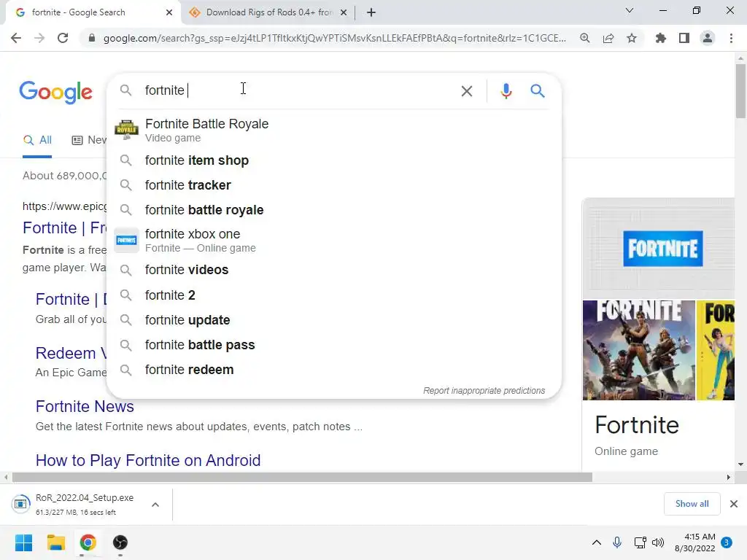The width and height of the screenshot is (747, 560).
Task: Show all downloads
Action: pyautogui.click(x=692, y=504)
